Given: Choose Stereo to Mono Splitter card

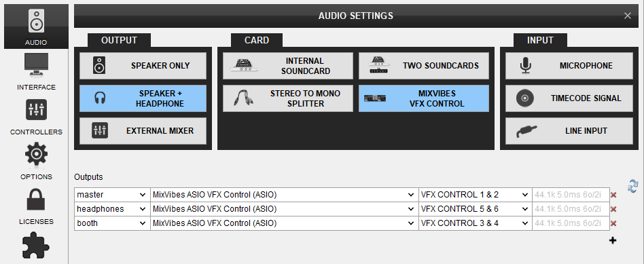Looking at the screenshot, I should (288, 98).
